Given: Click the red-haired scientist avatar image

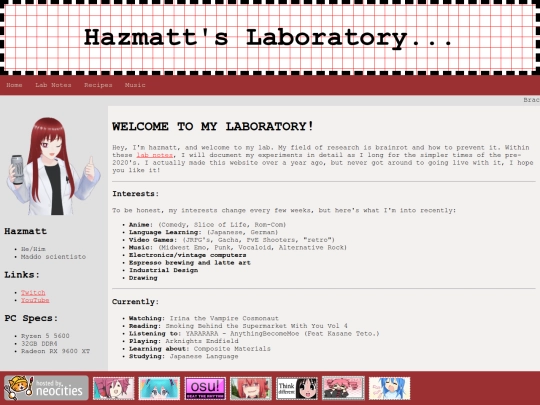Looking at the screenshot, I should click(53, 166).
